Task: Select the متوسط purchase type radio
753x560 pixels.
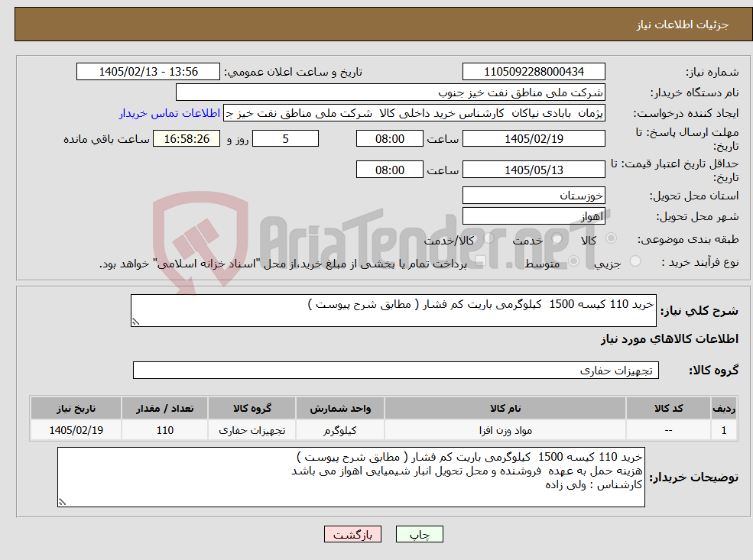Action: 573,261
